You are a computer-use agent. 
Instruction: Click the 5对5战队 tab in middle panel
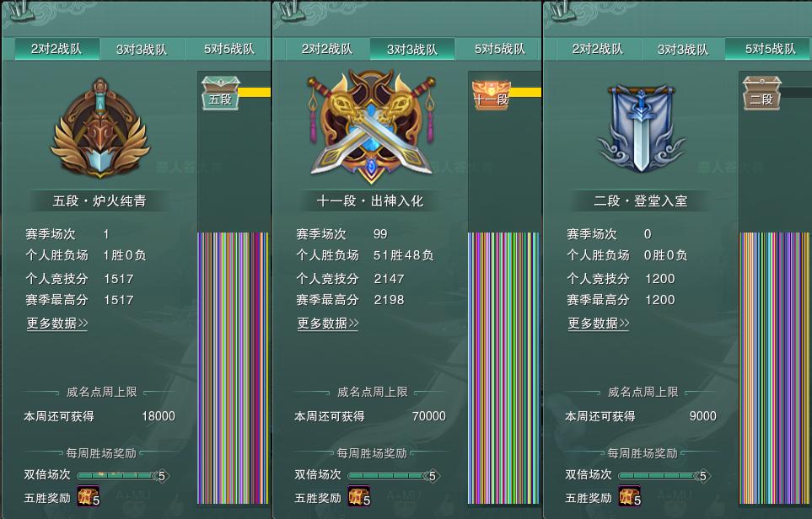coord(498,49)
